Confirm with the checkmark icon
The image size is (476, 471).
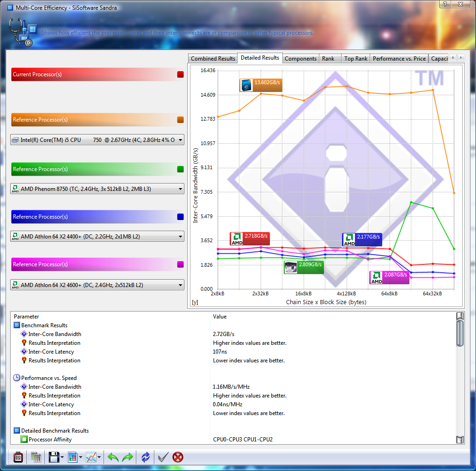click(x=163, y=457)
